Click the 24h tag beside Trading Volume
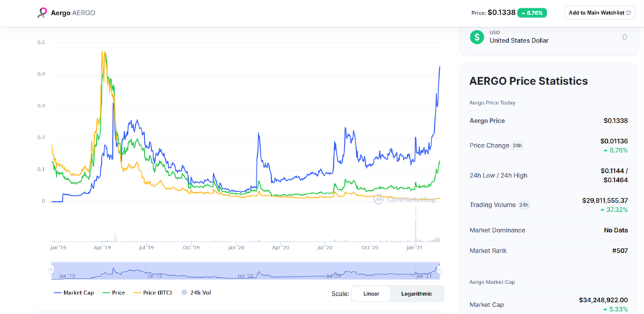The image size is (644, 314). pyautogui.click(x=523, y=205)
